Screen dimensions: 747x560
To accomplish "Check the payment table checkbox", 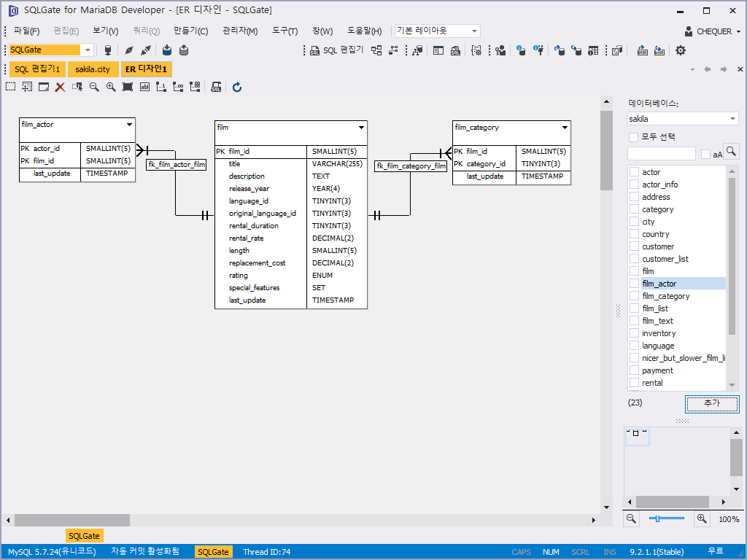I will pos(634,370).
